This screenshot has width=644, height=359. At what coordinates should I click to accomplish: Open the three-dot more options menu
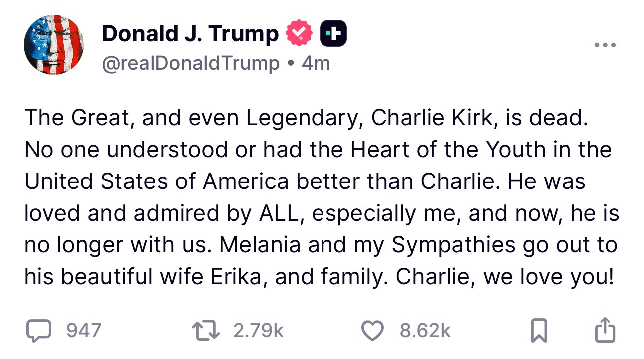click(605, 45)
